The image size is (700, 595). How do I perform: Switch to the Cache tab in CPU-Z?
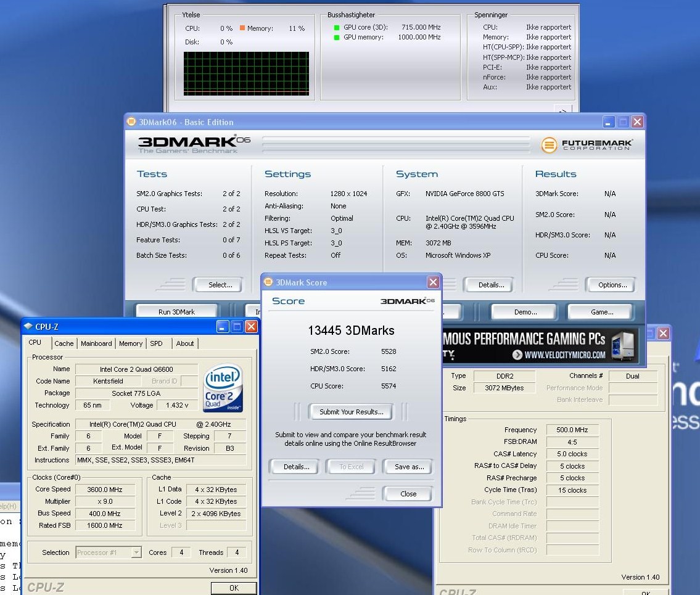64,343
